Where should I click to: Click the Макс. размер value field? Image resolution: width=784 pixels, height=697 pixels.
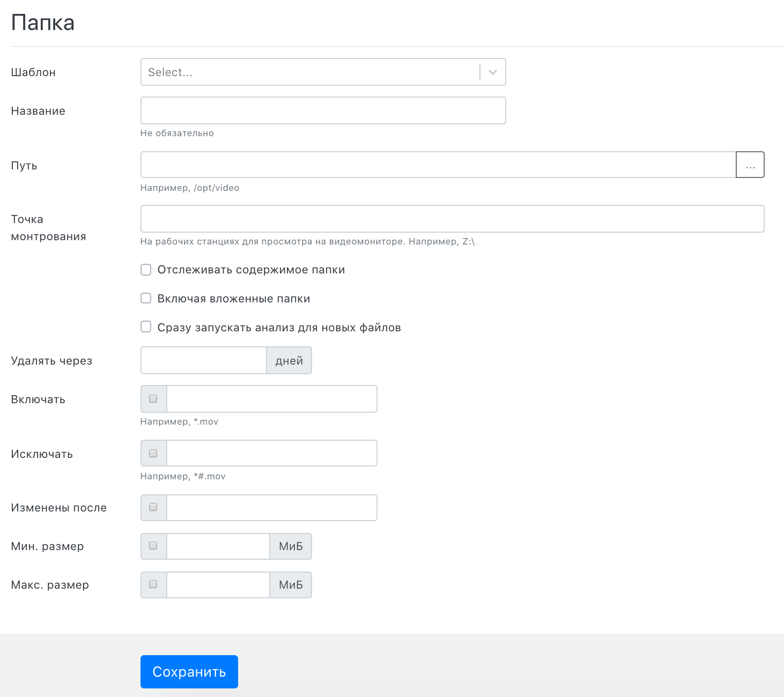coord(218,585)
